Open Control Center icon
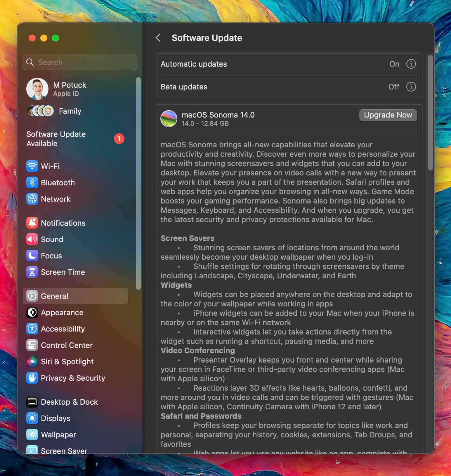The width and height of the screenshot is (451, 476). 32,345
